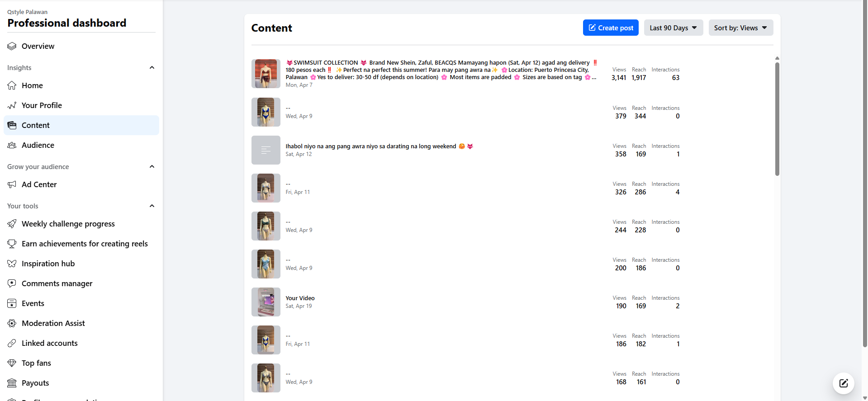The width and height of the screenshot is (868, 401).
Task: Open the Last 90 Days dropdown
Action: [x=674, y=28]
